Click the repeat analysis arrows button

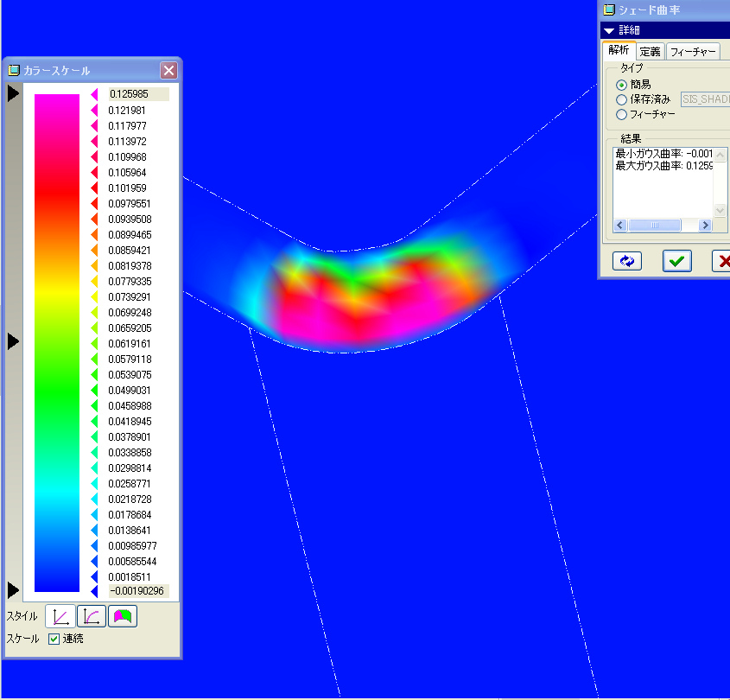coord(627,261)
